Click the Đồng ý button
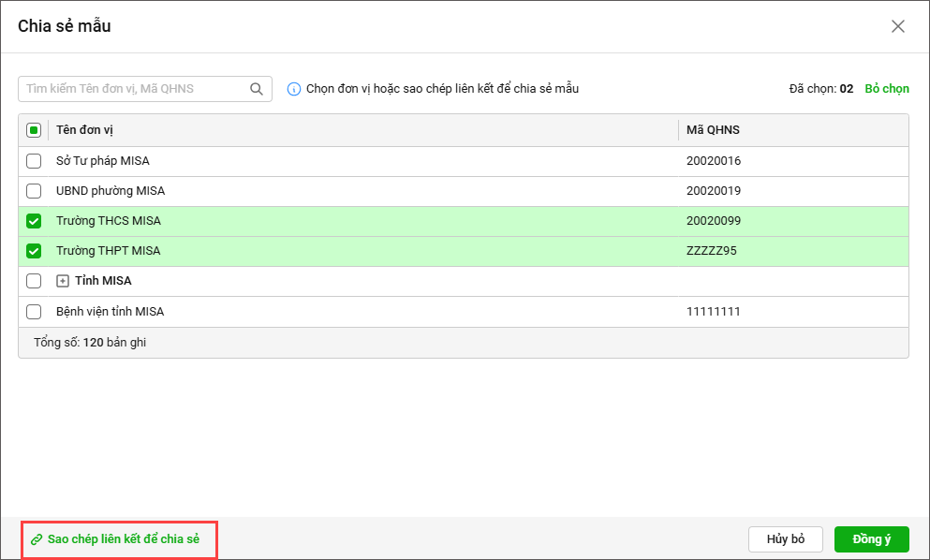The image size is (930, 560). pyautogui.click(x=871, y=539)
